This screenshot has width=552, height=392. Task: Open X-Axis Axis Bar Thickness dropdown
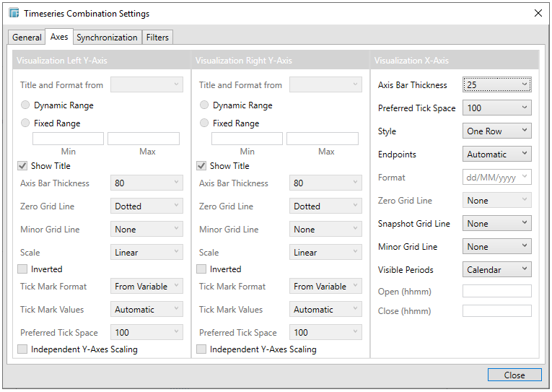pos(496,85)
